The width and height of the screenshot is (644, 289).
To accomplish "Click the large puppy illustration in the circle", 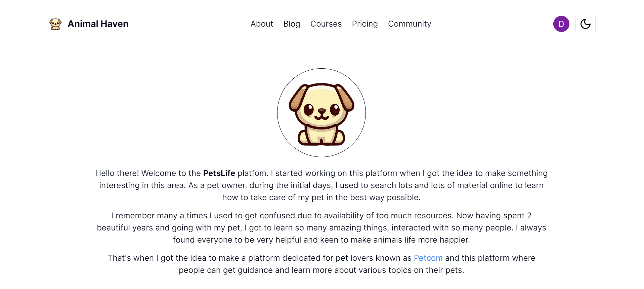I will point(321,113).
